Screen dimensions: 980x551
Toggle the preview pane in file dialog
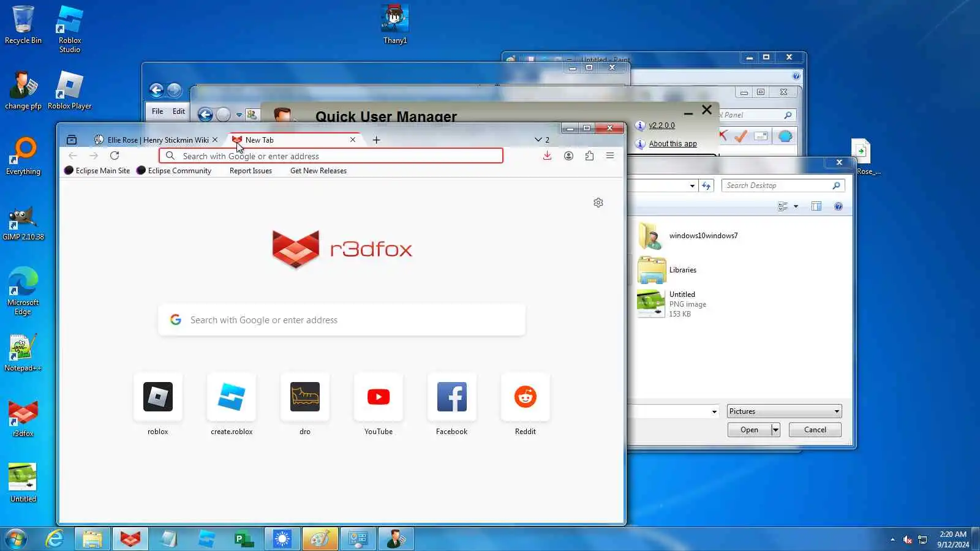point(816,206)
